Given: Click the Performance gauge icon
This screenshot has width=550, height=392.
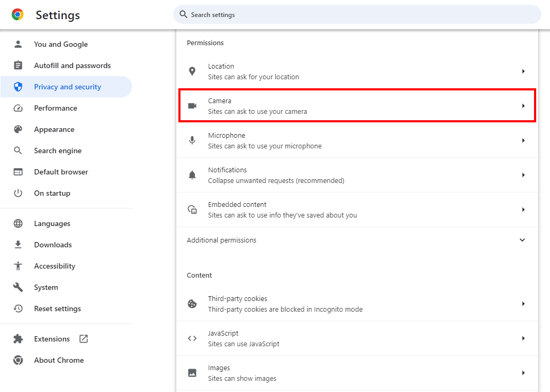Looking at the screenshot, I should (18, 108).
